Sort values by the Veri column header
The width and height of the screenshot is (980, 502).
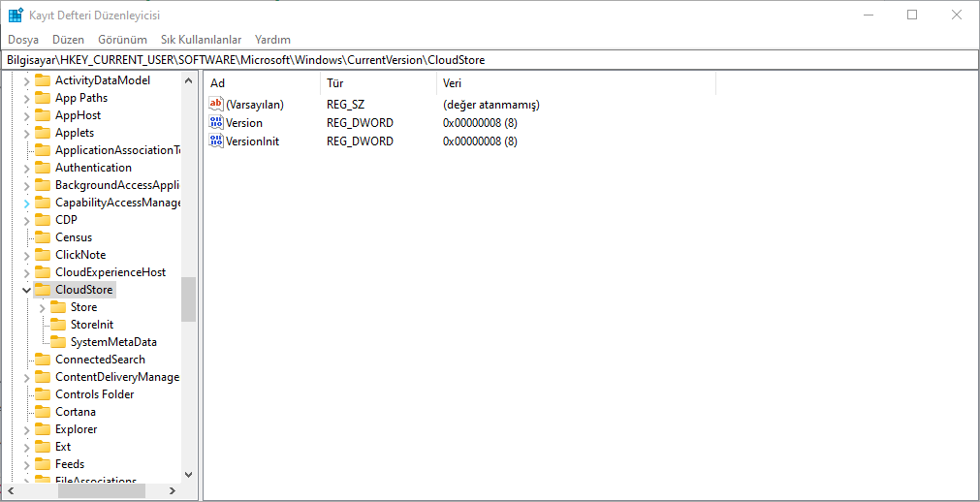tap(576, 83)
